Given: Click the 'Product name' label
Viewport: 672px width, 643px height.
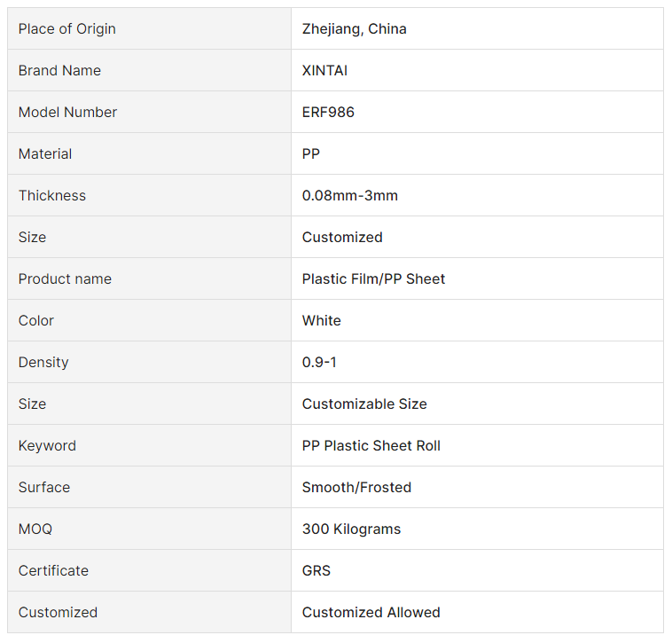Looking at the screenshot, I should point(65,279).
